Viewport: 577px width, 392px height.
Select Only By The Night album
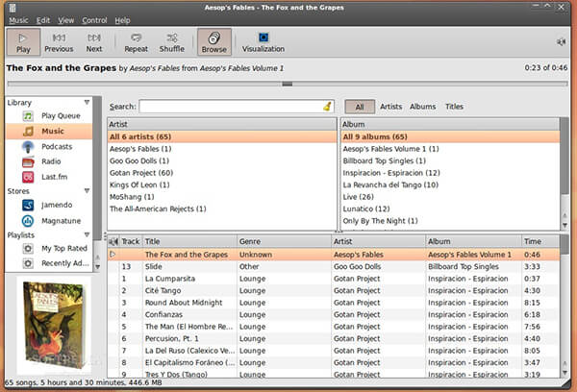450,221
